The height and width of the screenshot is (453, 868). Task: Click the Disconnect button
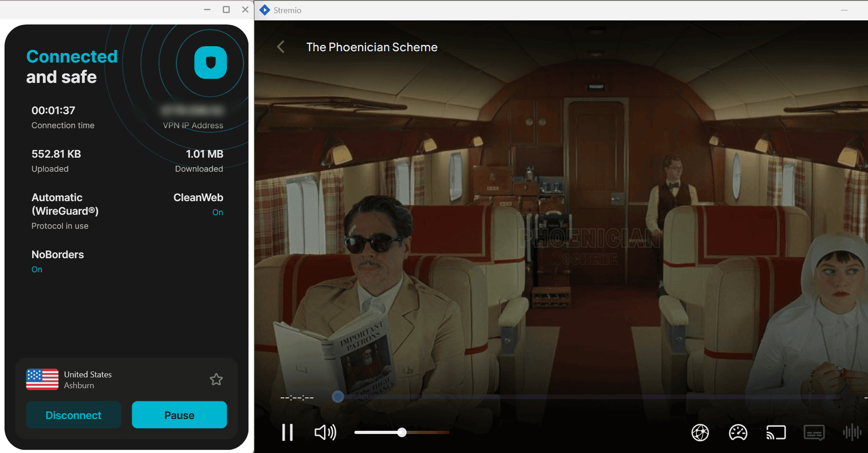(x=73, y=415)
